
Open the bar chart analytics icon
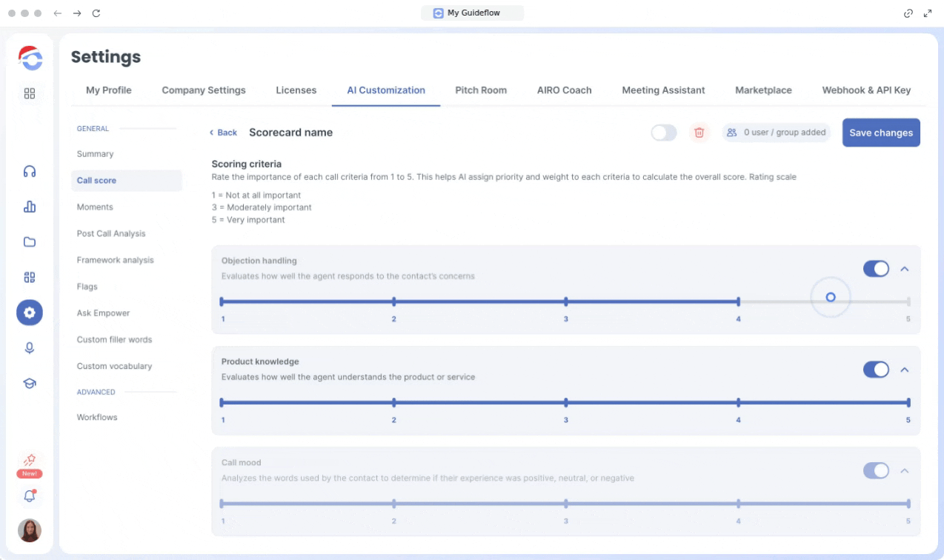point(30,207)
